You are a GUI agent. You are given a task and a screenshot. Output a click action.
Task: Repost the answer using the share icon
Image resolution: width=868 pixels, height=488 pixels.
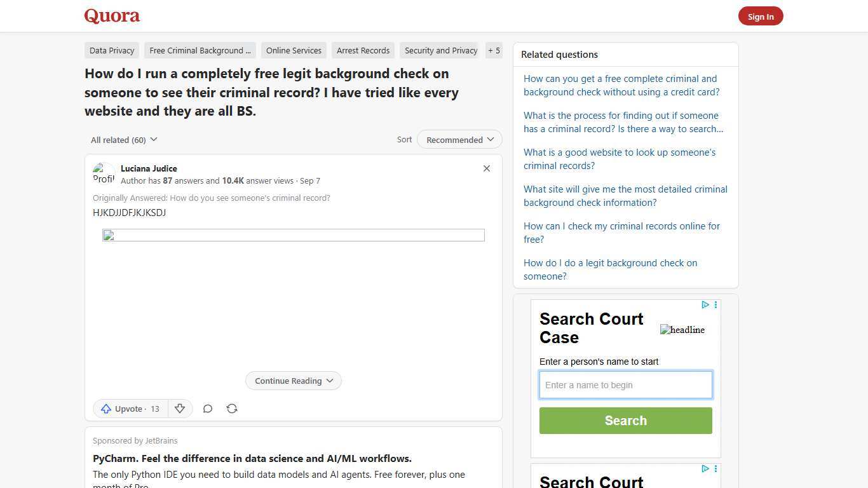tap(232, 409)
